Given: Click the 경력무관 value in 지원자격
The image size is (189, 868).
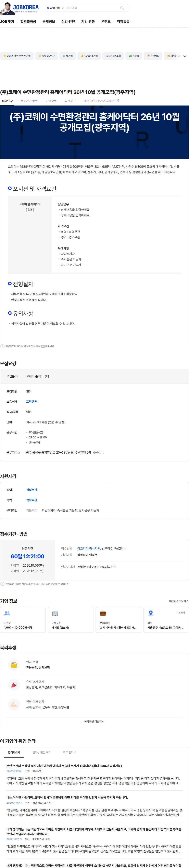Looking at the screenshot, I should (x=32, y=490).
